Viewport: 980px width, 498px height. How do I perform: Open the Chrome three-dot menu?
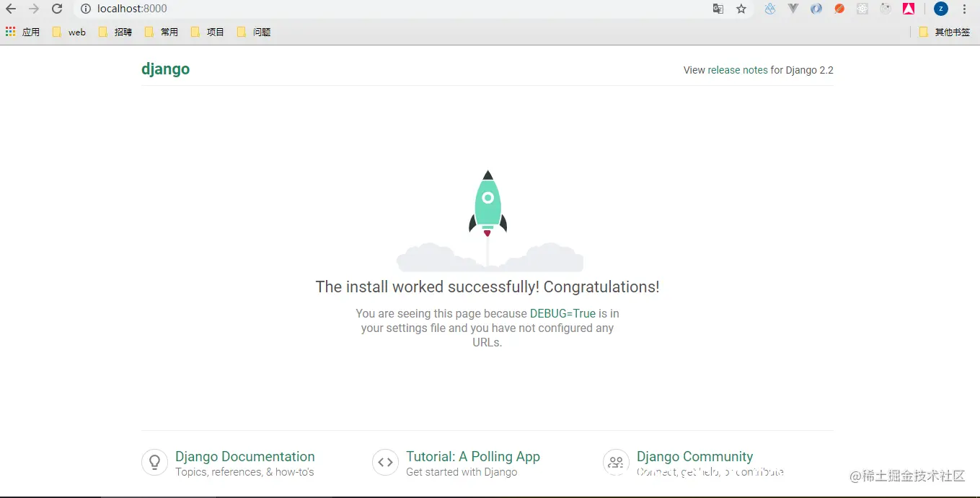964,9
